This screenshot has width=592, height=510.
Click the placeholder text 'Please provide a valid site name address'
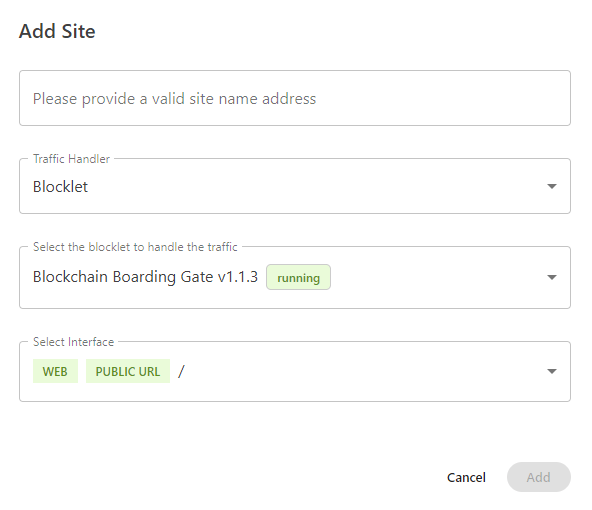point(174,99)
